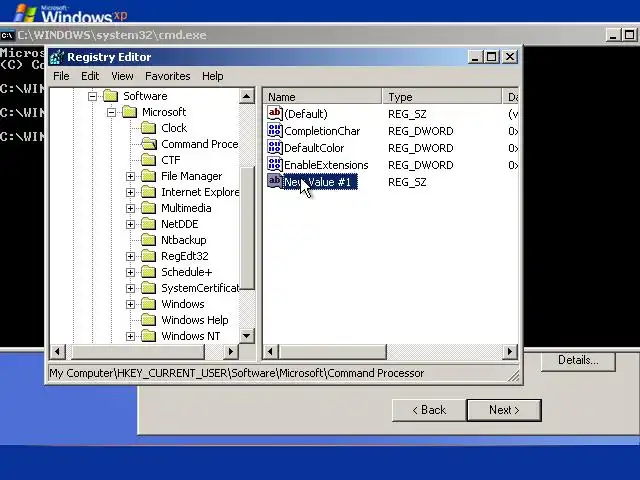
Task: Select the (Default) value name
Action: (x=306, y=114)
